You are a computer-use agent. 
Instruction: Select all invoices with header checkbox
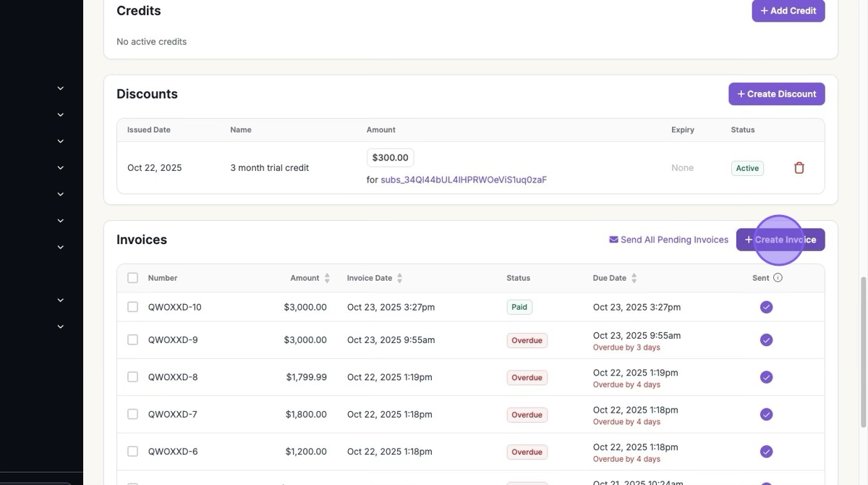click(x=132, y=278)
